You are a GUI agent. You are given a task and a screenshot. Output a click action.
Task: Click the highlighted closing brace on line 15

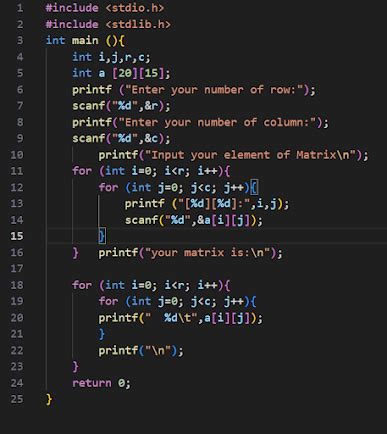click(102, 236)
